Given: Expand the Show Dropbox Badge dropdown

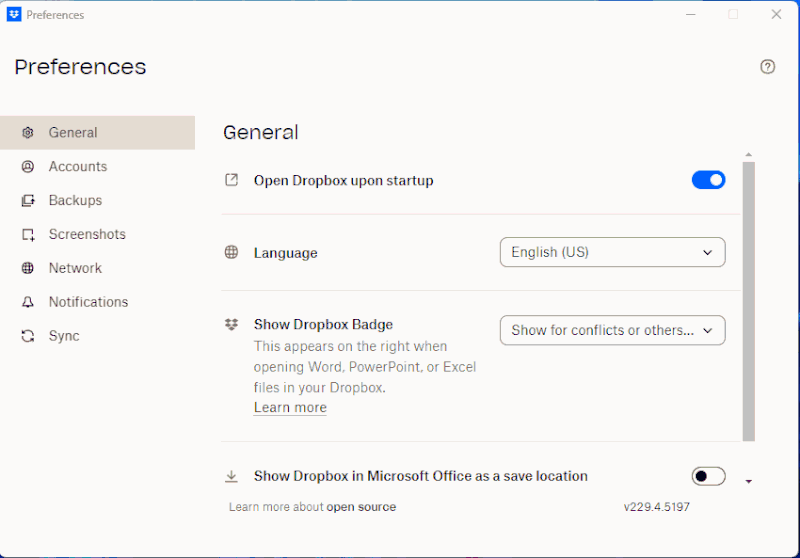Looking at the screenshot, I should (612, 330).
